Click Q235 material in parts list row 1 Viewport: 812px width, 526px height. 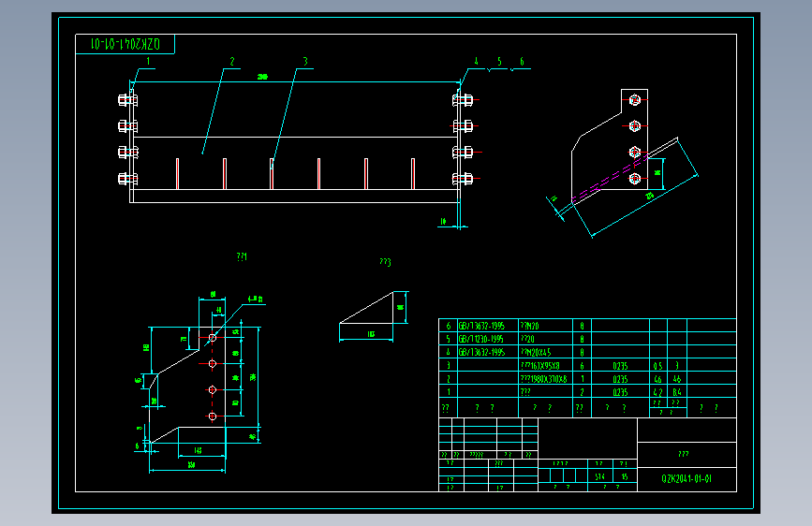point(620,392)
